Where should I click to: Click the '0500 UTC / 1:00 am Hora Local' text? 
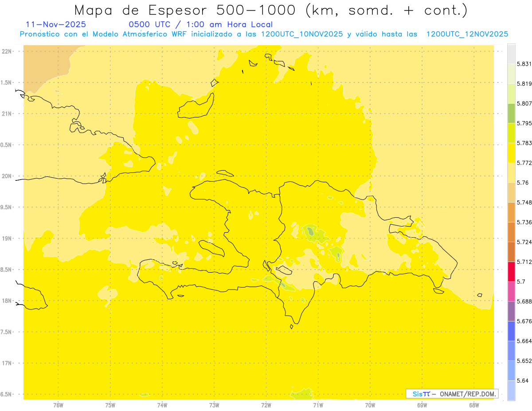[200, 25]
